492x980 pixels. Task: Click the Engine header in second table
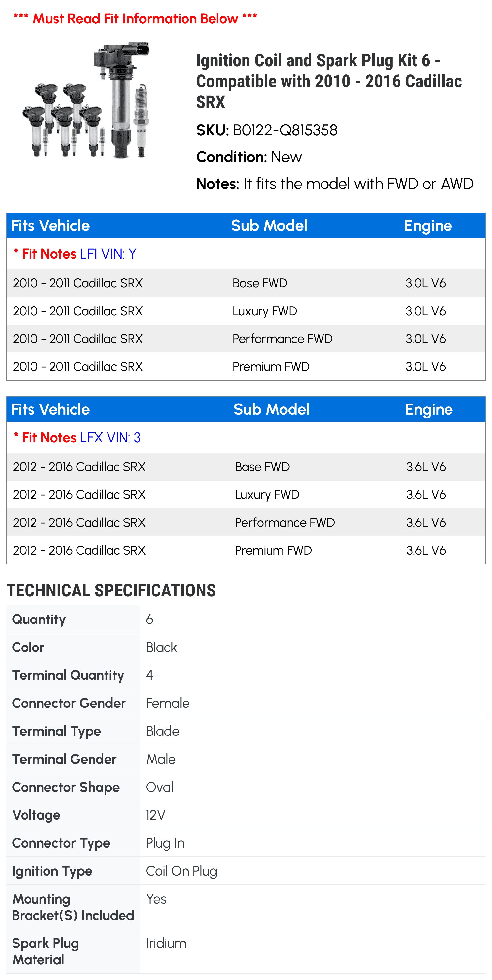(x=429, y=409)
